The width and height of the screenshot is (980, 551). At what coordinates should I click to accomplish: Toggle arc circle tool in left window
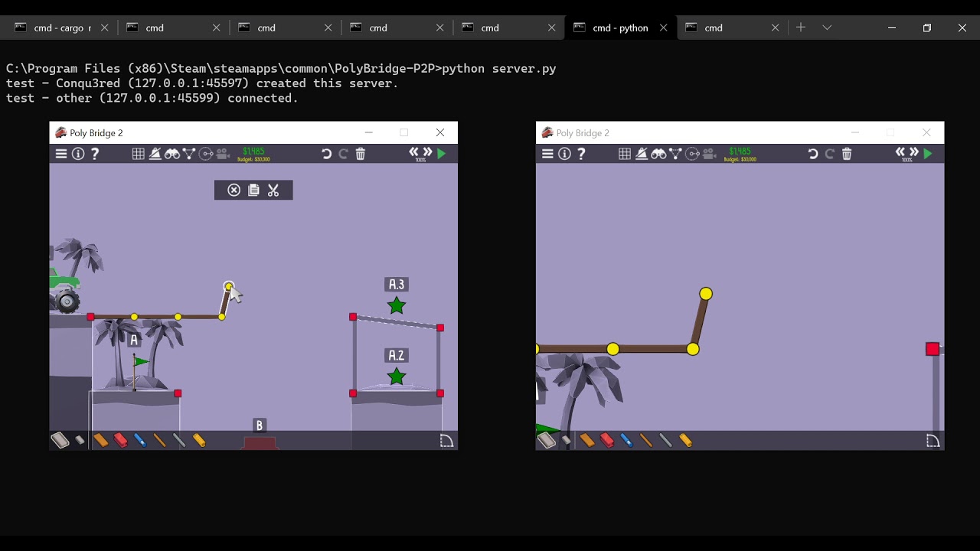click(x=207, y=154)
